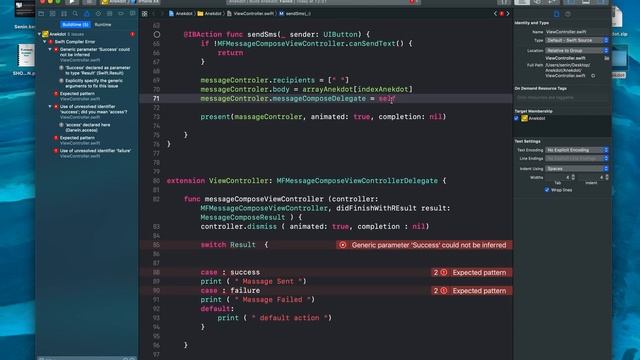The image size is (640, 360).
Task: Click red error badge on Anekdot issues row
Action: coord(133,34)
